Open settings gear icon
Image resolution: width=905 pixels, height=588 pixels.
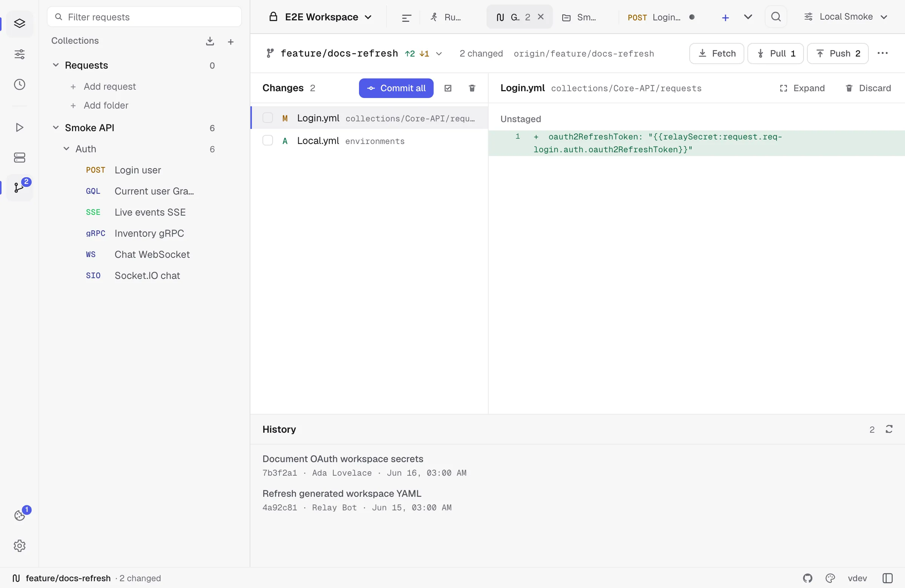19,546
